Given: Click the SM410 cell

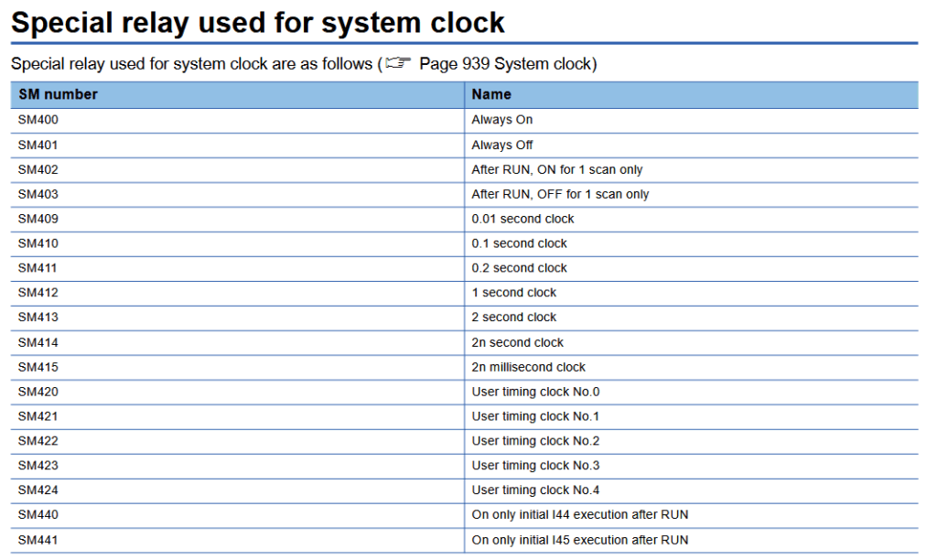Looking at the screenshot, I should (x=38, y=243).
